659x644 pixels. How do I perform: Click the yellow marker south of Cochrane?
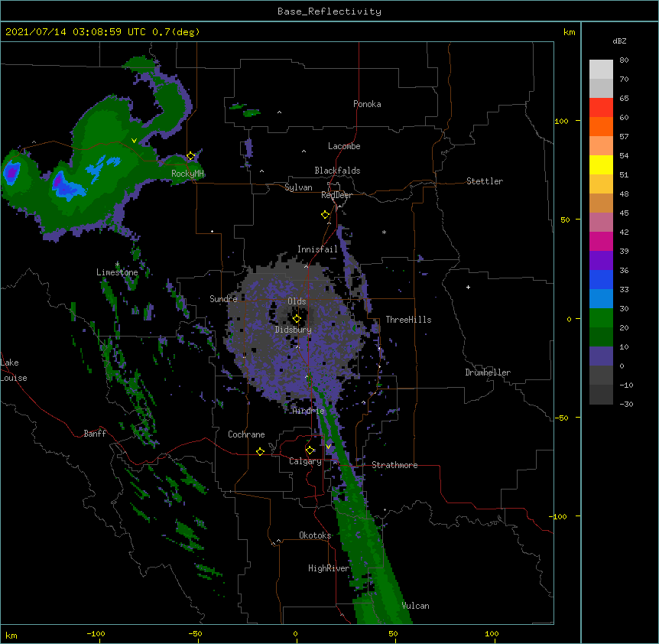[260, 451]
